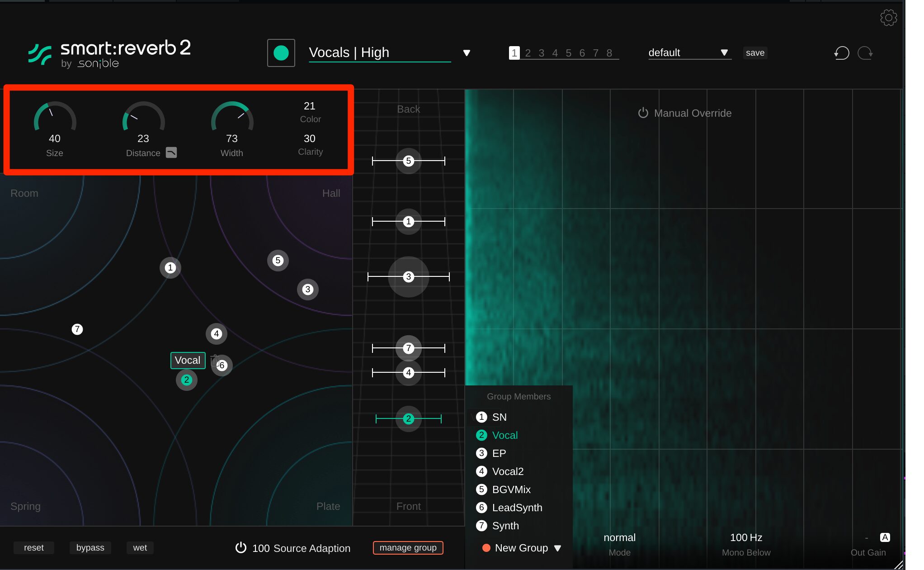Toggle Source Adaption power button
This screenshot has height=570, width=924.
click(x=240, y=548)
